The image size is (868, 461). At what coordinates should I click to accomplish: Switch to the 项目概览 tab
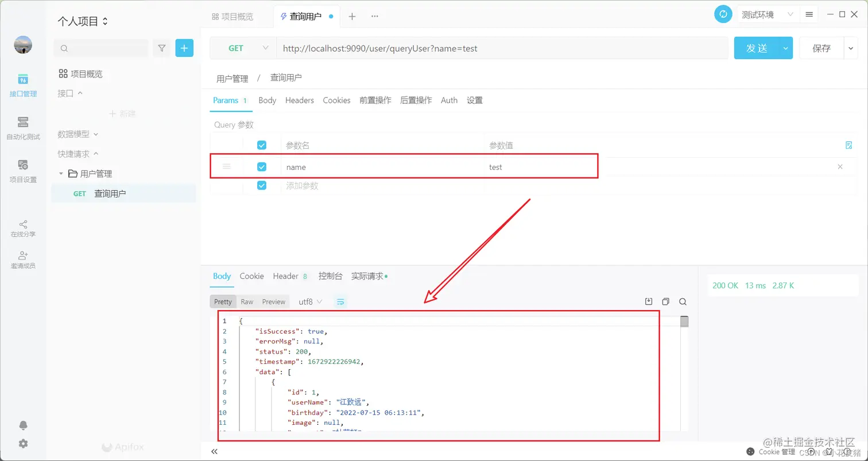click(232, 17)
